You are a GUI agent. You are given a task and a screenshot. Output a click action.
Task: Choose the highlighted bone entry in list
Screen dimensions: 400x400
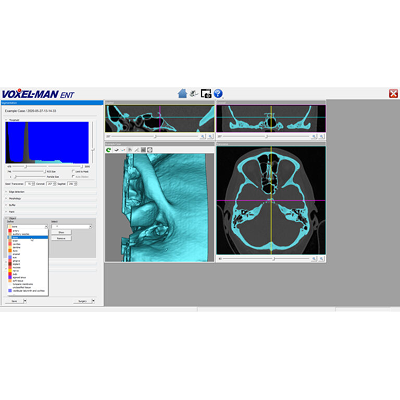pyautogui.click(x=28, y=237)
